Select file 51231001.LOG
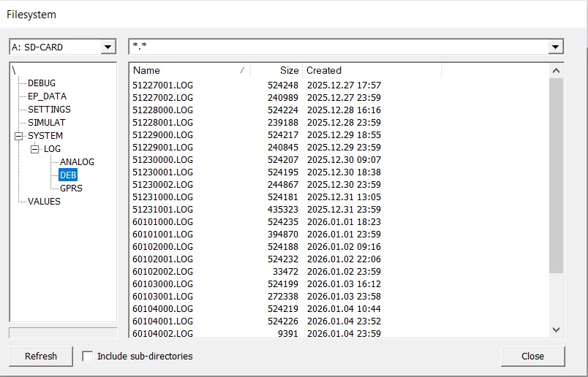The height and width of the screenshot is (377, 588). (x=163, y=209)
